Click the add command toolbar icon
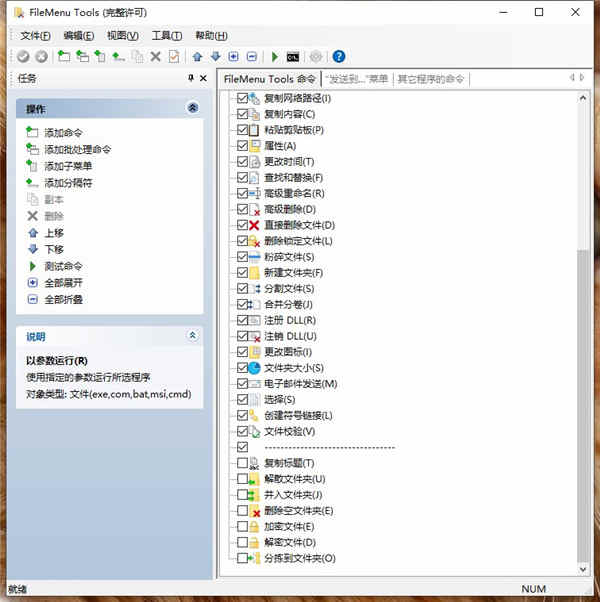This screenshot has height=602, width=600. click(x=64, y=57)
